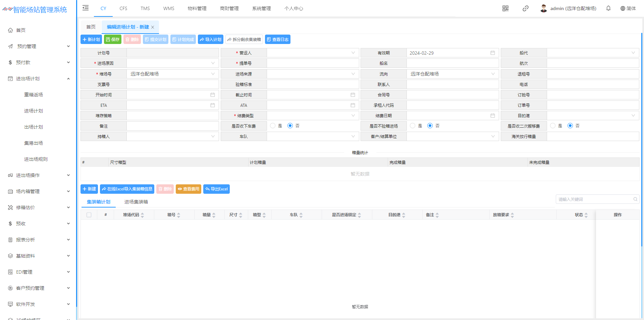The height and width of the screenshot is (320, 644).
Task: Open the 营运人 dropdown
Action: coord(313,53)
